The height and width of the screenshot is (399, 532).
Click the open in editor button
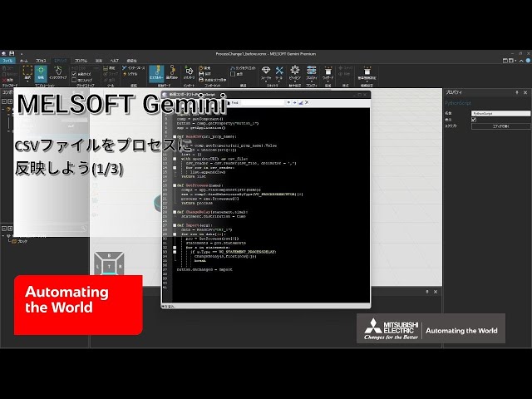(500, 126)
